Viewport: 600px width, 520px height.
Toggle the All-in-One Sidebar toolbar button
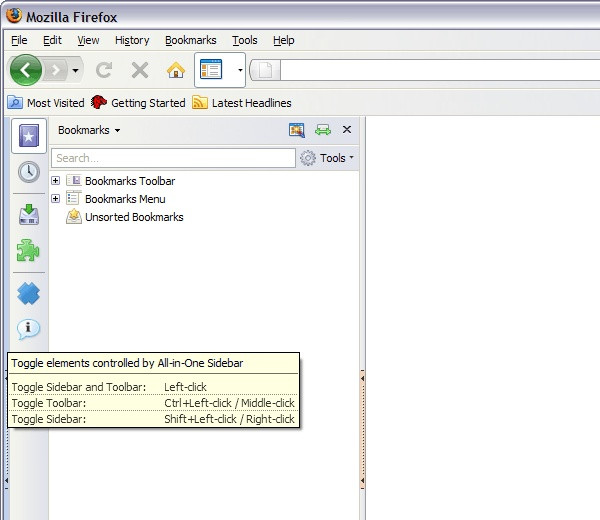pos(211,70)
